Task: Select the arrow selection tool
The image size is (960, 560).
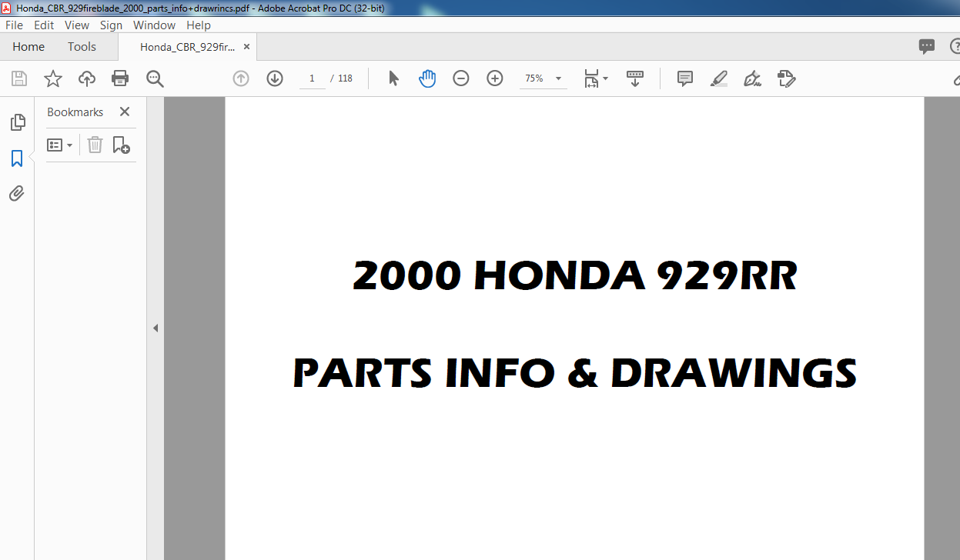Action: pos(393,78)
